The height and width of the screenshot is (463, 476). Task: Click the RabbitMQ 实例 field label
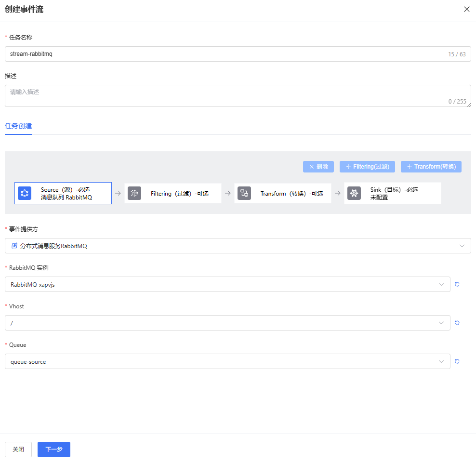click(x=29, y=268)
